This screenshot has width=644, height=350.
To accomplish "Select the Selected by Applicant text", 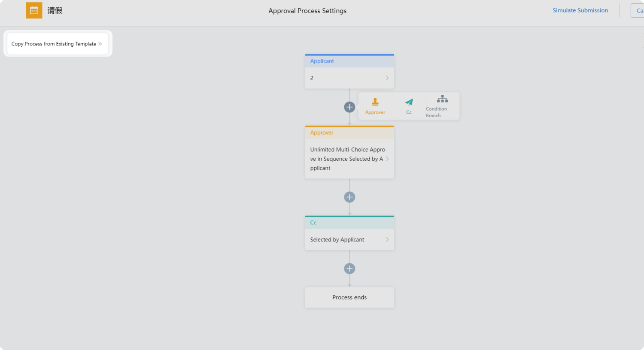I will pyautogui.click(x=337, y=240).
